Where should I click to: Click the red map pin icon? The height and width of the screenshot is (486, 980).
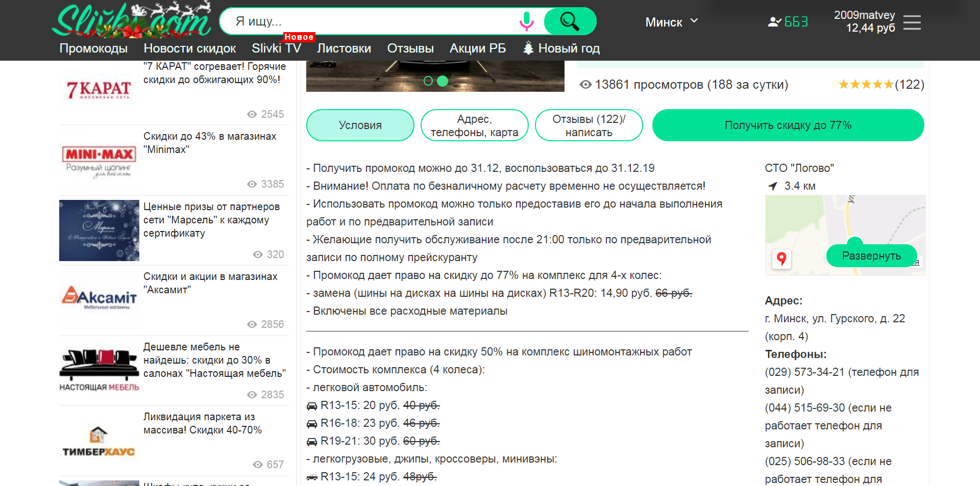coord(781,259)
